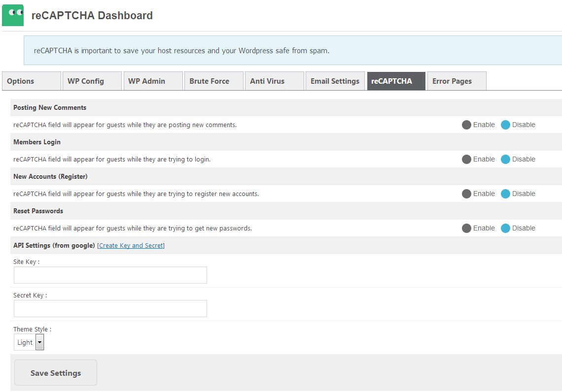Enable reCAPTCHA for members login
The height and width of the screenshot is (392, 562).
pyautogui.click(x=466, y=159)
